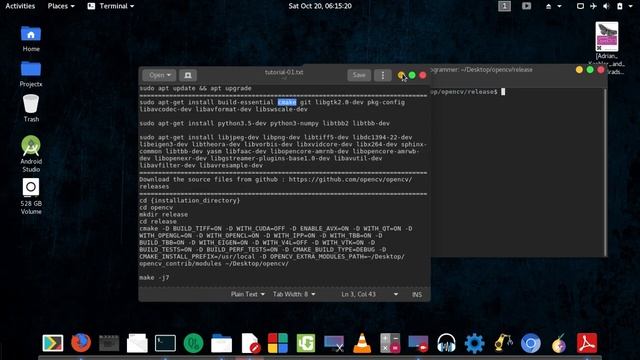Open the Tab Width: 8 dropdown
The width and height of the screenshot is (640, 360).
294,294
